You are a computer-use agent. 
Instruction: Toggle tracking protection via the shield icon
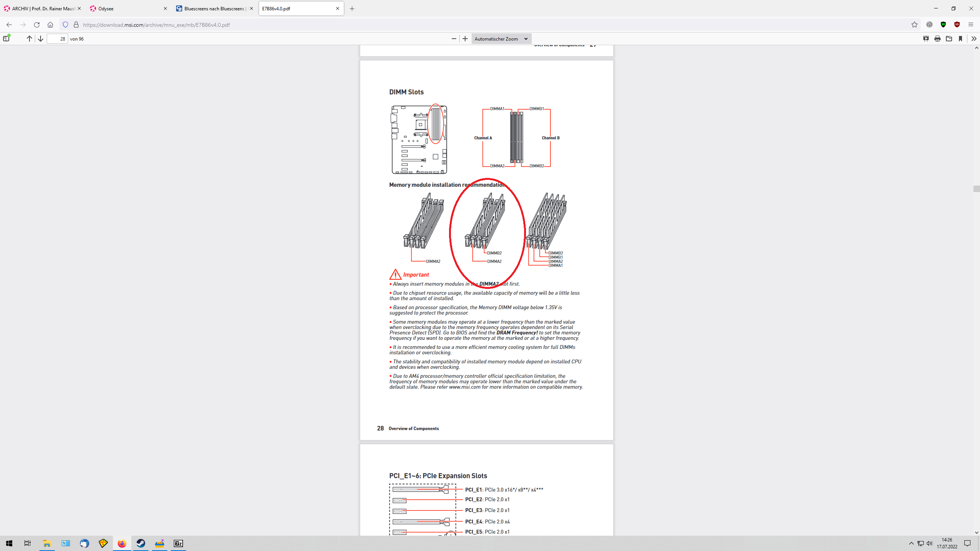click(65, 25)
